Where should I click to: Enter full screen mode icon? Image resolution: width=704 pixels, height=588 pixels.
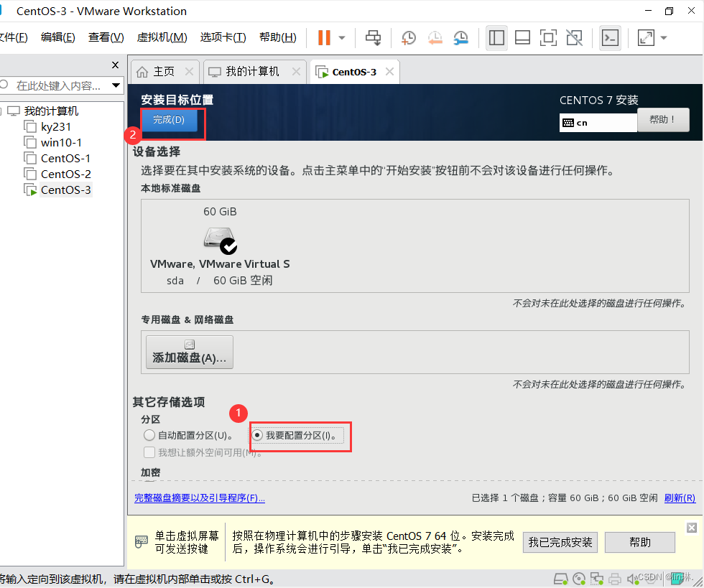[x=548, y=38]
